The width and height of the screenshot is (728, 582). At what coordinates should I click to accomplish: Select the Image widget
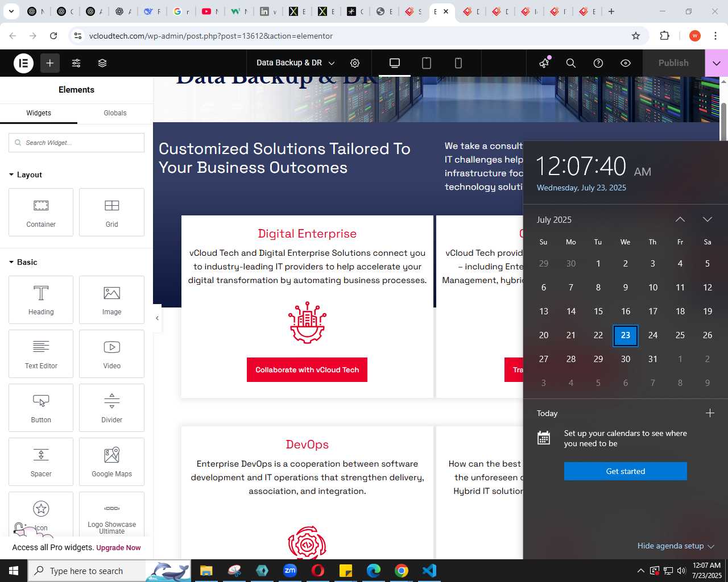(x=111, y=300)
